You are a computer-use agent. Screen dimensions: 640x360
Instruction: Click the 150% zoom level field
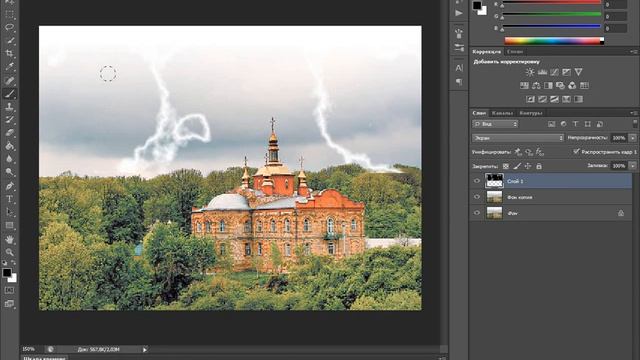[29, 349]
